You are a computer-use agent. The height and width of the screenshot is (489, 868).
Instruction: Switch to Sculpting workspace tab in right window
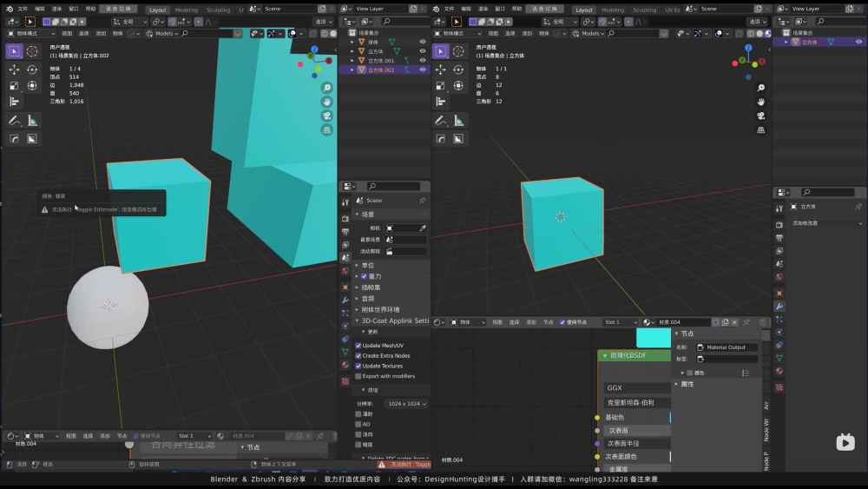coord(645,10)
